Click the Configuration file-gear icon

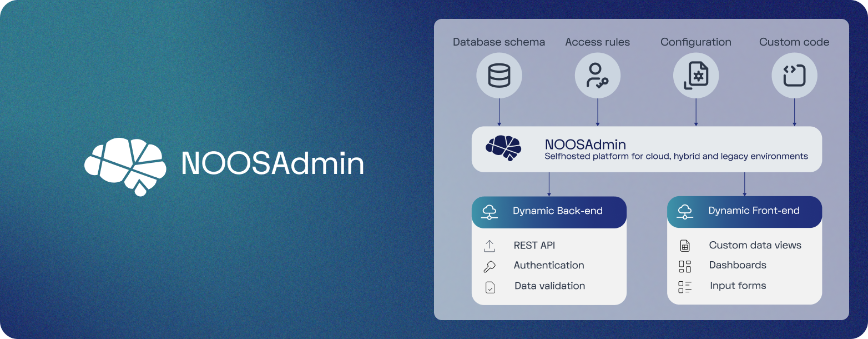[x=696, y=75]
